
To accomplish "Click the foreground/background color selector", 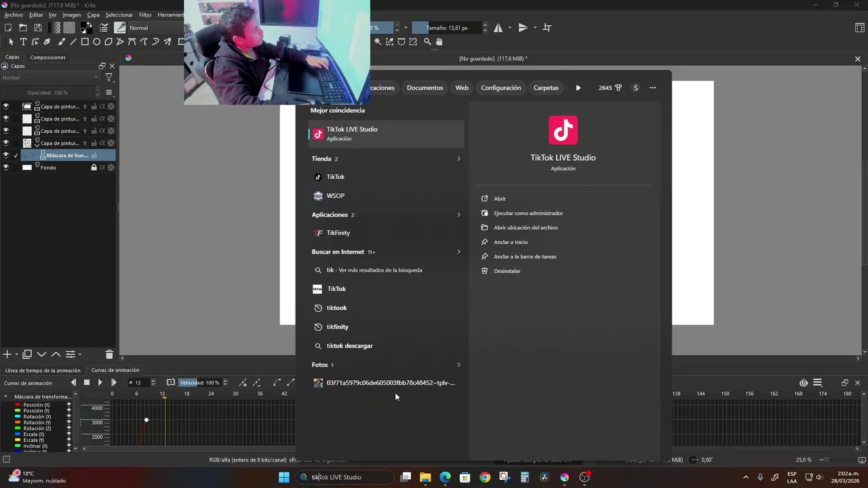I will [86, 28].
